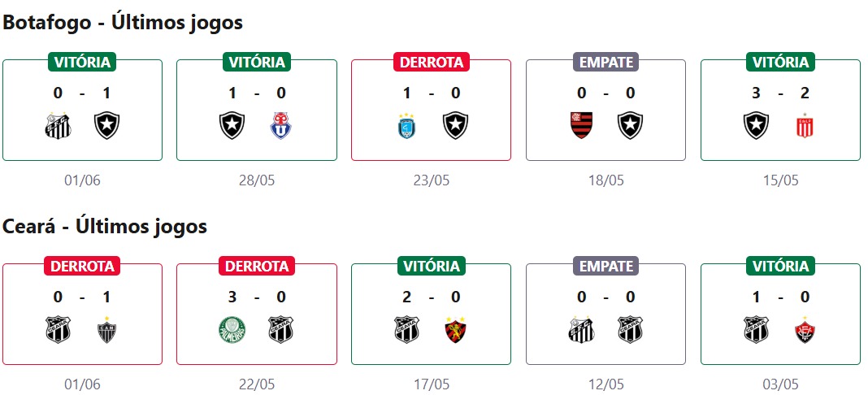The height and width of the screenshot is (395, 868).
Task: Click the Atlético Mineiro crest
Action: click(106, 329)
